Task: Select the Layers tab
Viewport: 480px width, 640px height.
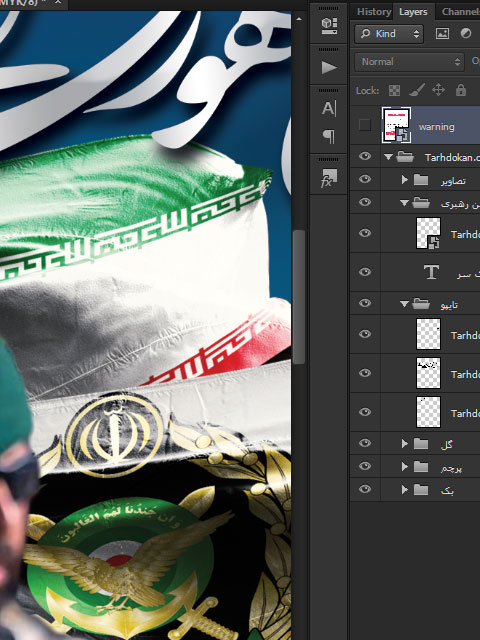Action: [413, 12]
